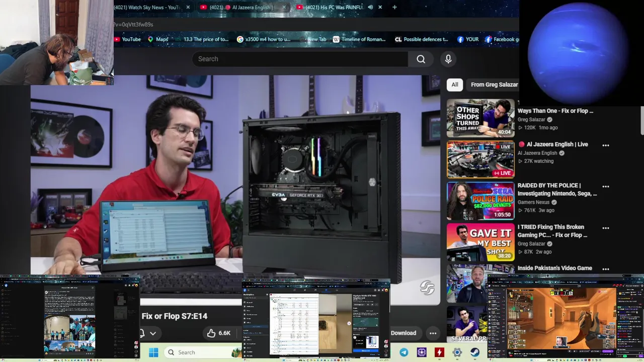644x362 pixels.
Task: Mute the 'His PC Was PAINFUL' tab audio
Action: (370, 7)
